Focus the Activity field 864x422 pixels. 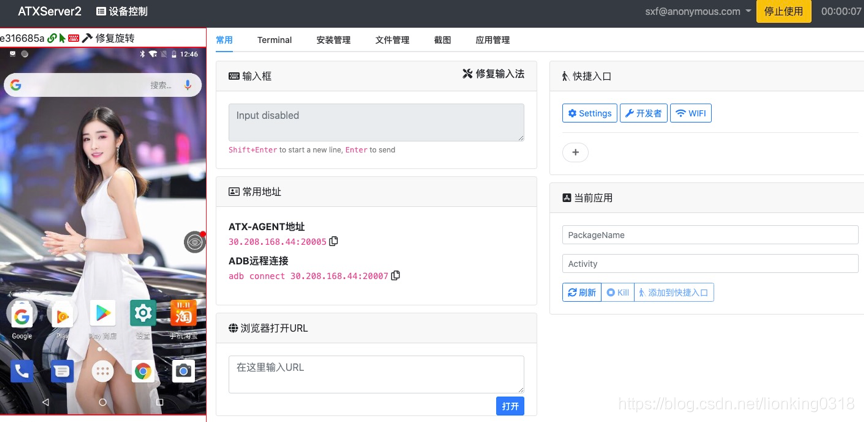click(x=710, y=263)
